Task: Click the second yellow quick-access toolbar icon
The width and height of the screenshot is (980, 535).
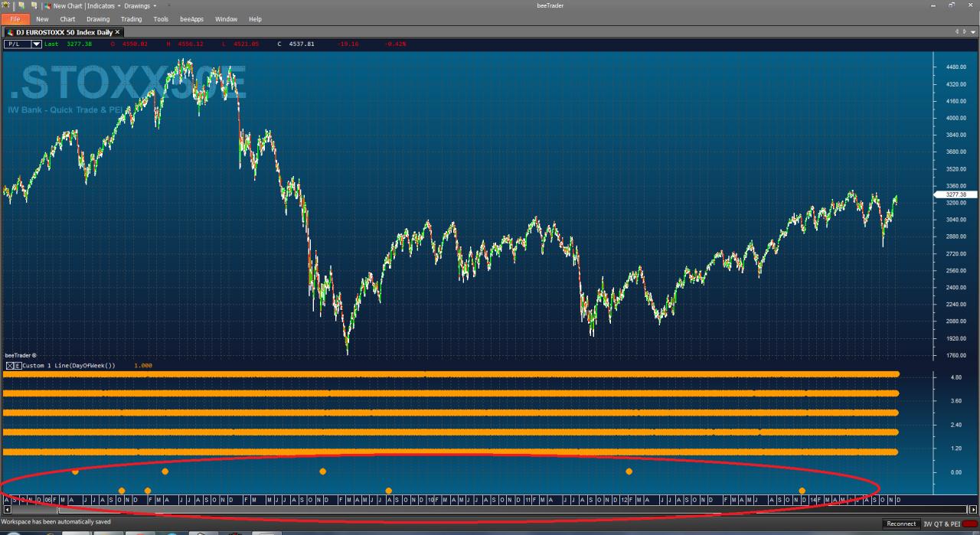Action: pyautogui.click(x=34, y=5)
